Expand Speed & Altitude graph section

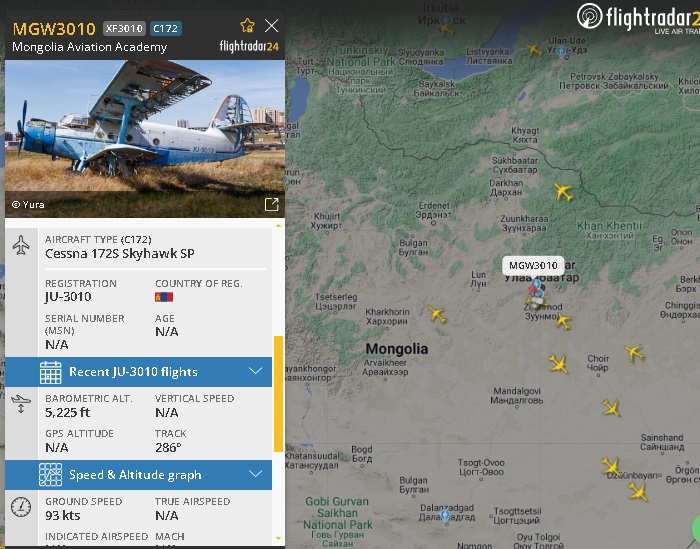click(x=138, y=475)
